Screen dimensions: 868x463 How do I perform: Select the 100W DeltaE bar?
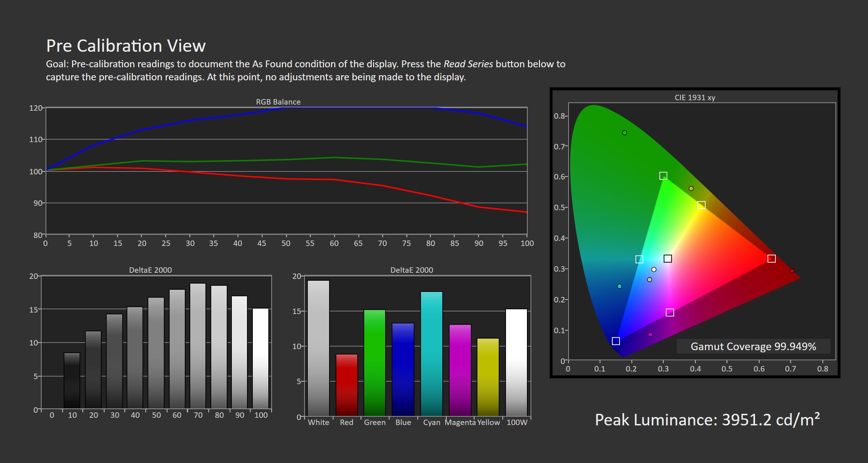tap(516, 362)
